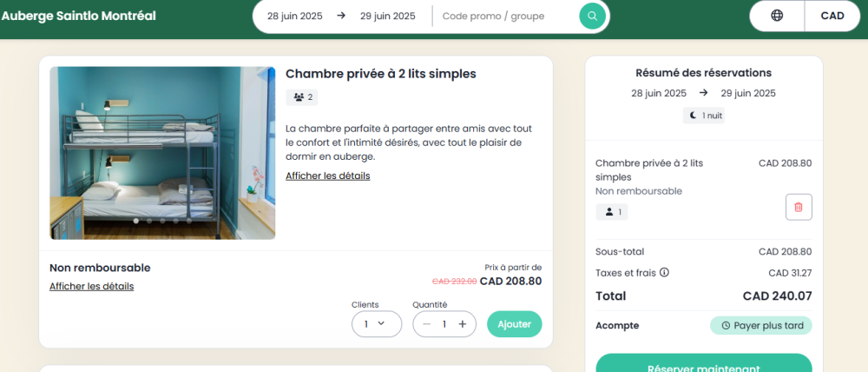The height and width of the screenshot is (372, 868).
Task: Click info icon beside Taxes et frais
Action: point(664,272)
